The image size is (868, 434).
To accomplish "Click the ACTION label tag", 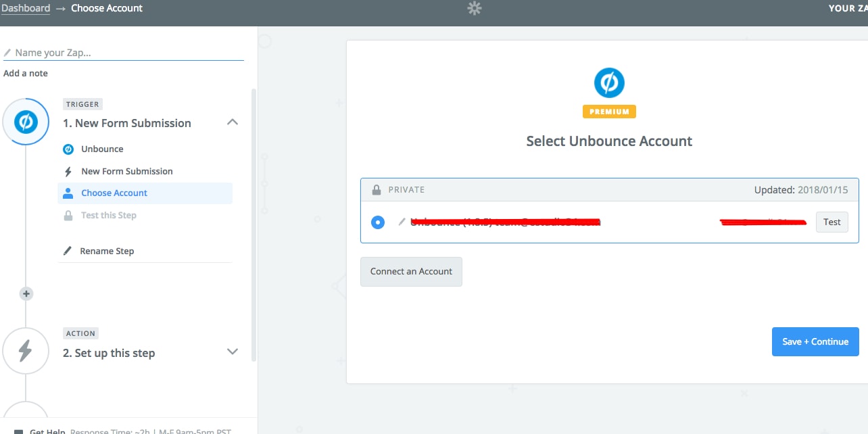I will (80, 333).
